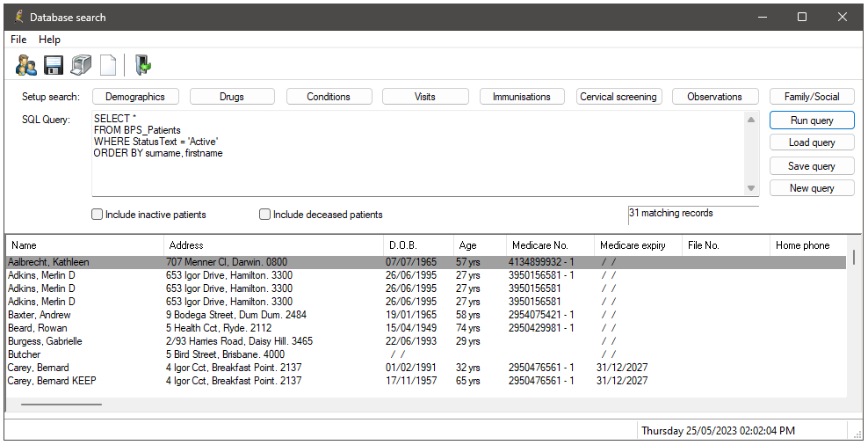
Task: Click the age value 74 yrs
Action: click(467, 328)
